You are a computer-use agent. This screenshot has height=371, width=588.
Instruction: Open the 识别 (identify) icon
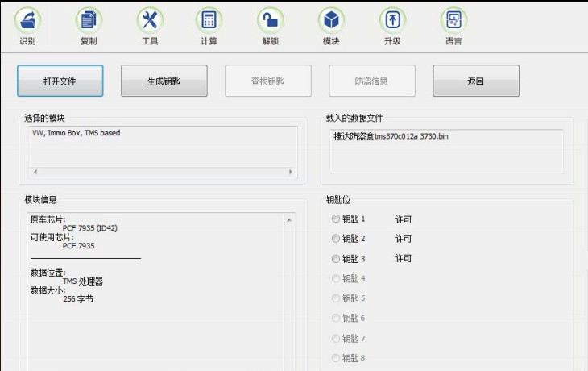click(27, 20)
